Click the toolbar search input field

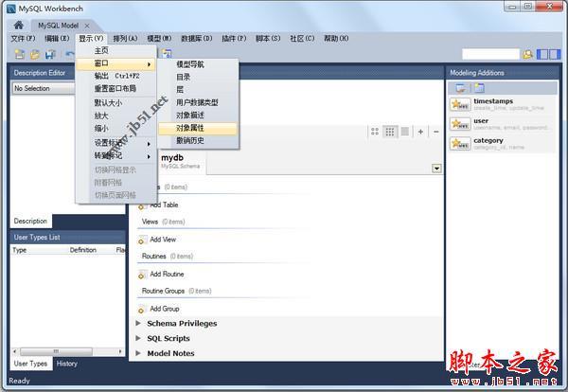click(490, 54)
